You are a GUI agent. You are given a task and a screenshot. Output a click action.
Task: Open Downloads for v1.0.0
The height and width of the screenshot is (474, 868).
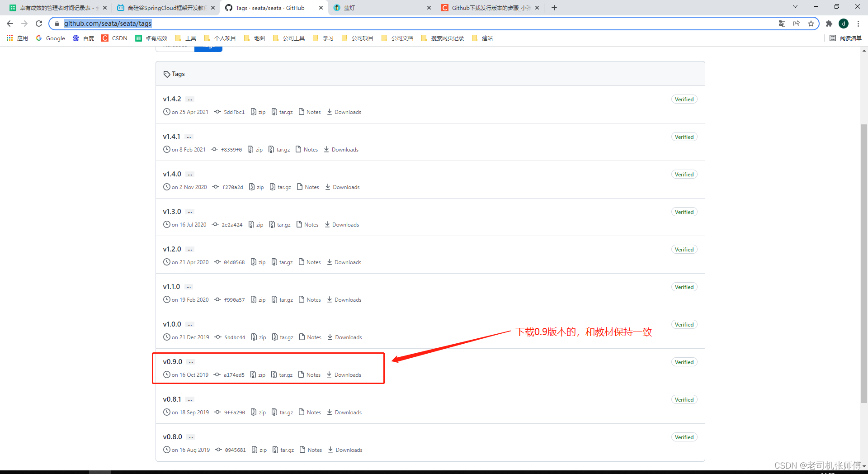(x=344, y=337)
